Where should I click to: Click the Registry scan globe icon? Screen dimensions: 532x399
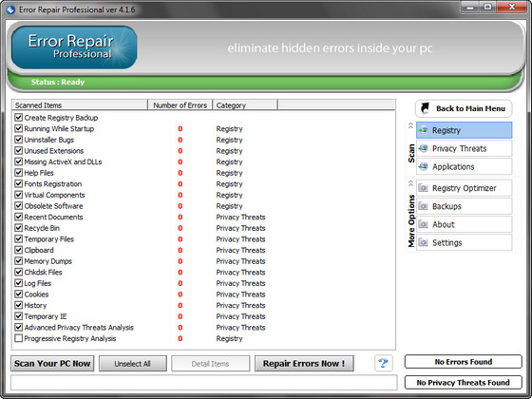pyautogui.click(x=423, y=130)
